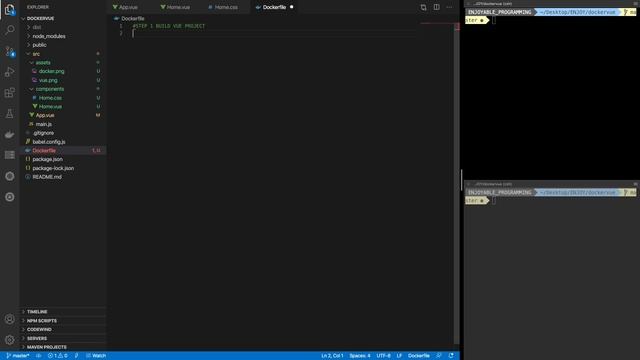
Task: Open the Accounts menu icon
Action: (10, 319)
